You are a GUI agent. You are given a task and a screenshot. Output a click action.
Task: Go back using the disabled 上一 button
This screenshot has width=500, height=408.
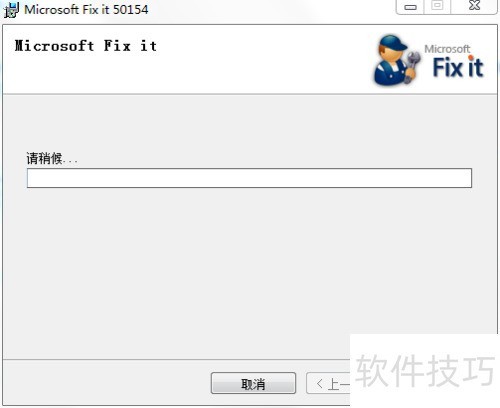click(328, 383)
